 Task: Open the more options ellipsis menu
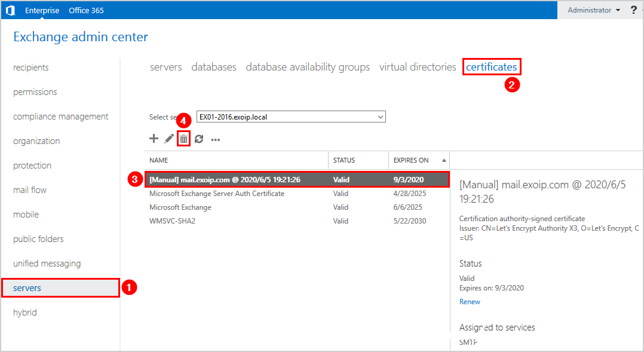click(216, 140)
